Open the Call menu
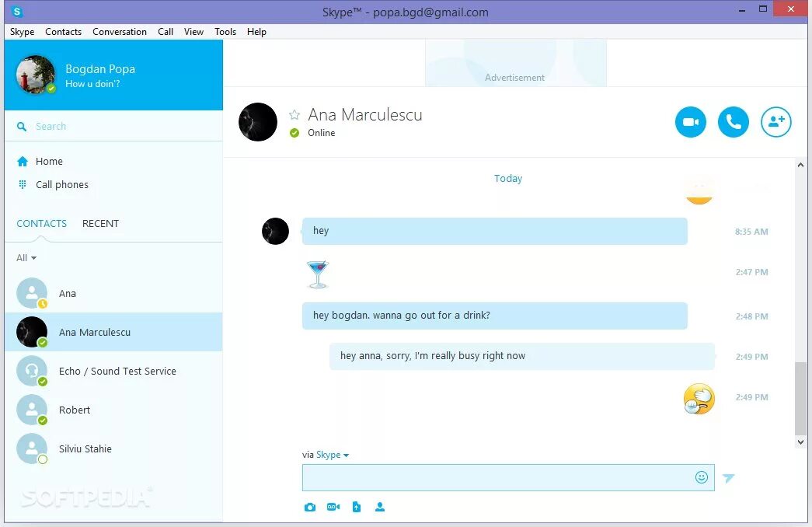The image size is (812, 527). [x=166, y=32]
